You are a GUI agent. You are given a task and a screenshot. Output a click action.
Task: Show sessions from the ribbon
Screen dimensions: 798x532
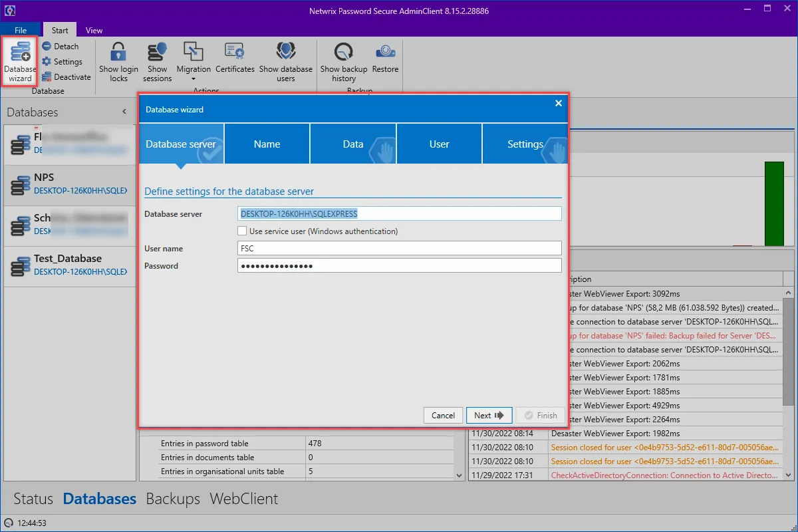tap(158, 62)
